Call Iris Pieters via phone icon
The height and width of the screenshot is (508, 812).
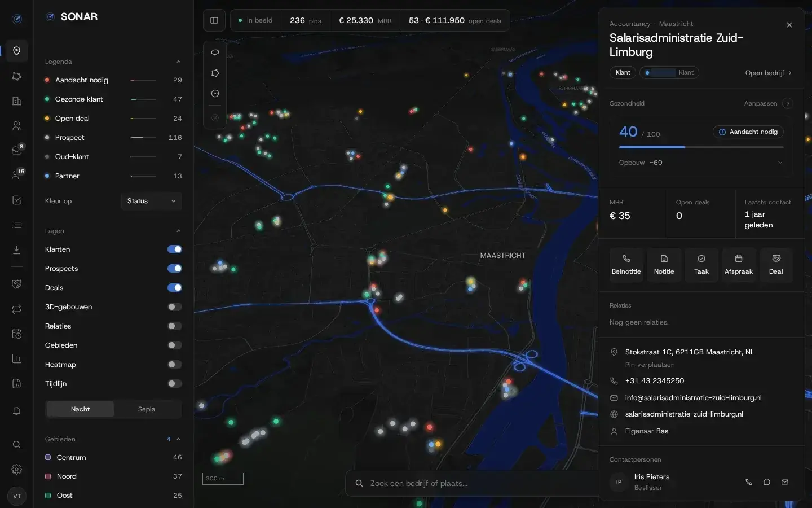(749, 482)
